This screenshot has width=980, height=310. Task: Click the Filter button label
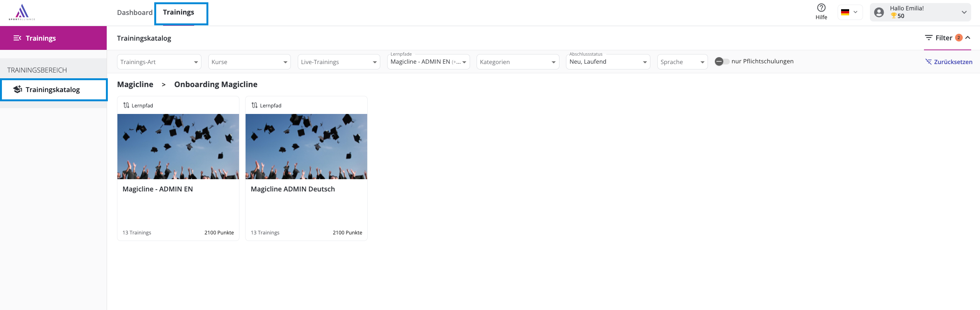click(x=944, y=38)
